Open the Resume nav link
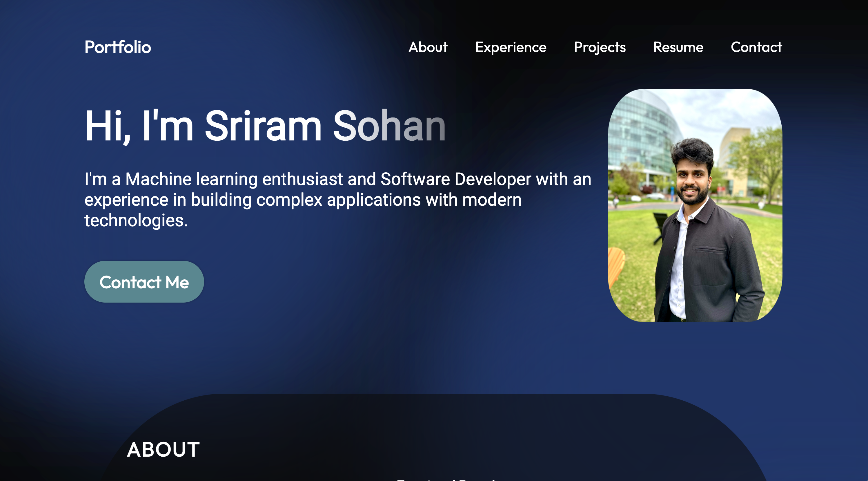The image size is (868, 481). (678, 47)
